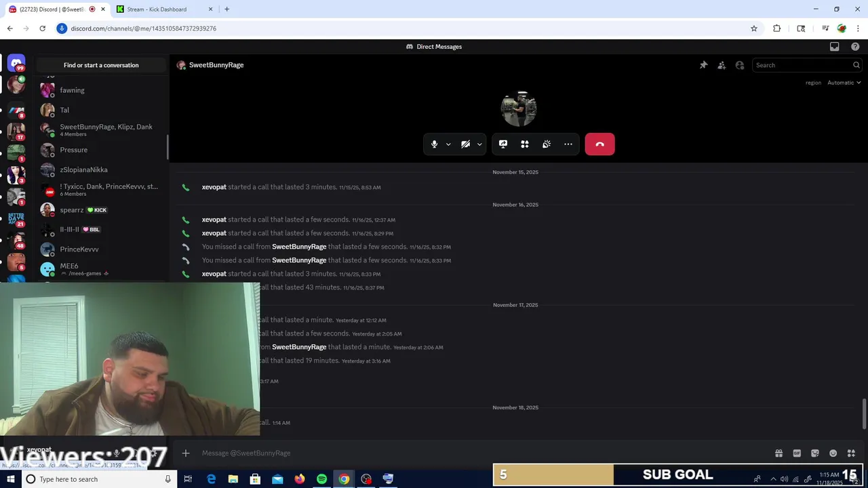The height and width of the screenshot is (488, 868).
Task: Disconnect from the call
Action: (599, 144)
